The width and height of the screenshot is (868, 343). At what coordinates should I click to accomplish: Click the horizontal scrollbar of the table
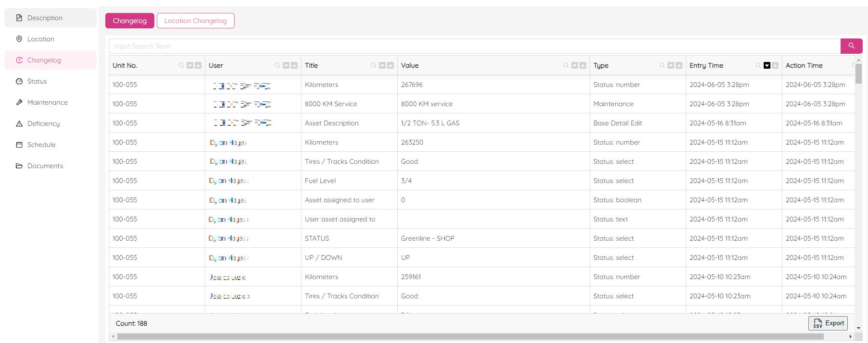tap(471, 337)
